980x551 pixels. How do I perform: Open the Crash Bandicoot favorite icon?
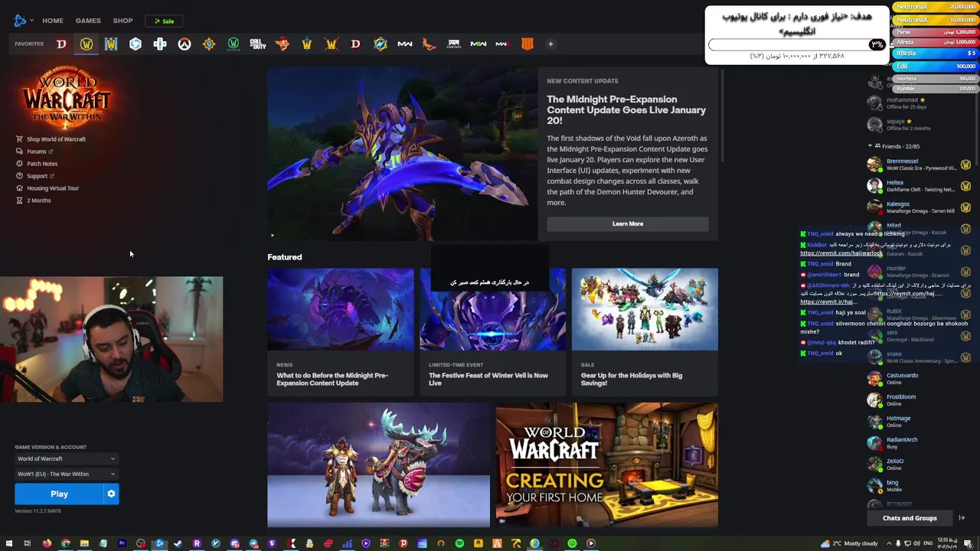point(283,44)
